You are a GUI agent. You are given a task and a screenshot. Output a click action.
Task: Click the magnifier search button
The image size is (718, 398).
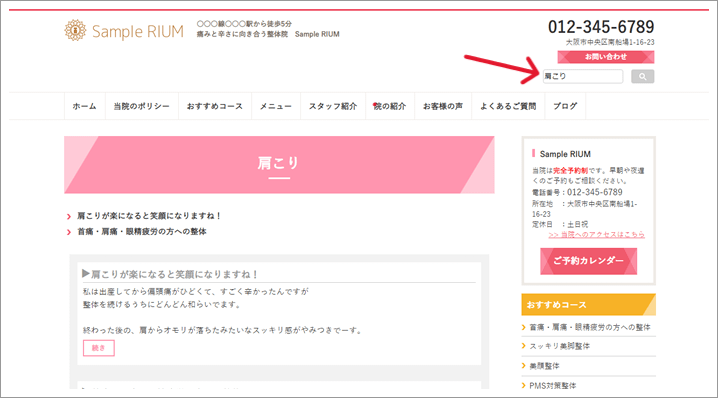pos(642,76)
